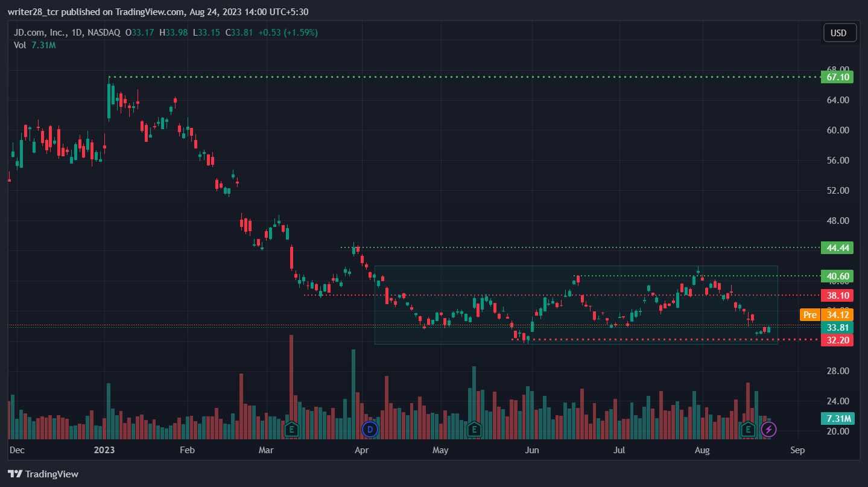This screenshot has width=868, height=487.
Task: Click the Aug label on time axis
Action: coord(701,450)
